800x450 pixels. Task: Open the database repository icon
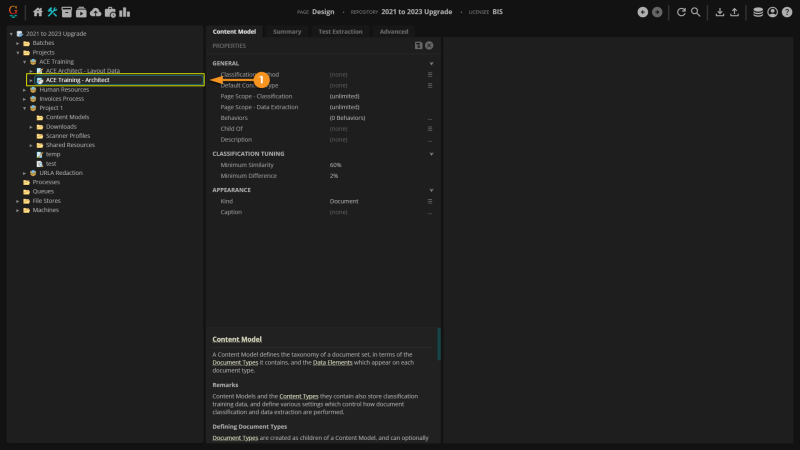pos(758,12)
